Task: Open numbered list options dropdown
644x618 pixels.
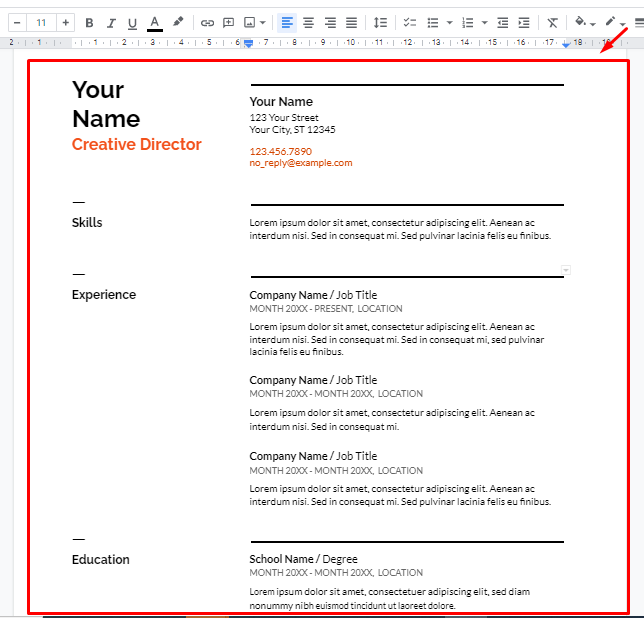Action: (x=485, y=23)
